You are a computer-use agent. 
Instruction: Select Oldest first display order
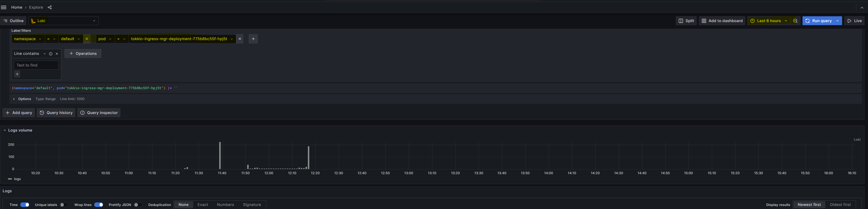(x=840, y=205)
